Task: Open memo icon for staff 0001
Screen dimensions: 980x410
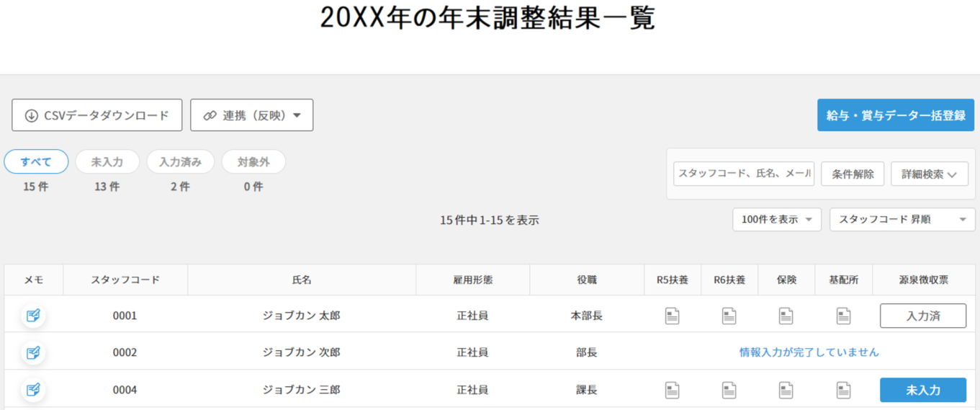Action: pyautogui.click(x=33, y=316)
